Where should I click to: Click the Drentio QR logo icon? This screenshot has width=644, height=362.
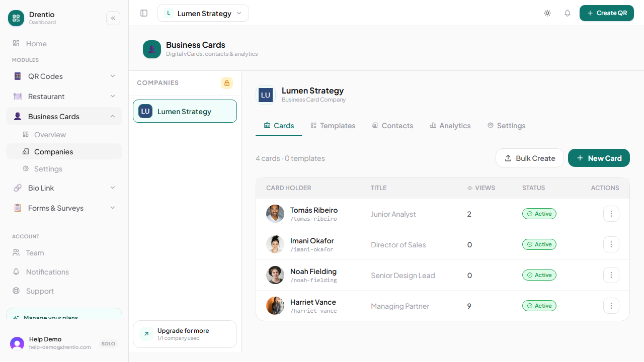tap(16, 18)
